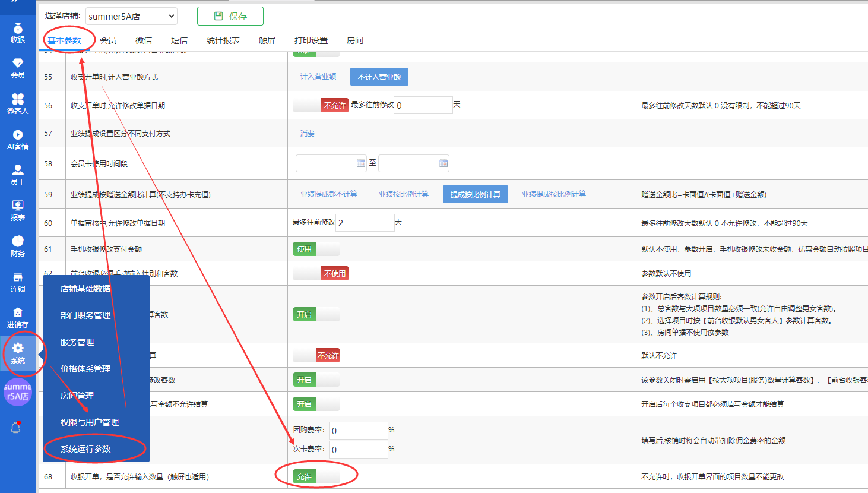
Task: Open the 收银 cashier sidebar icon
Action: point(18,33)
